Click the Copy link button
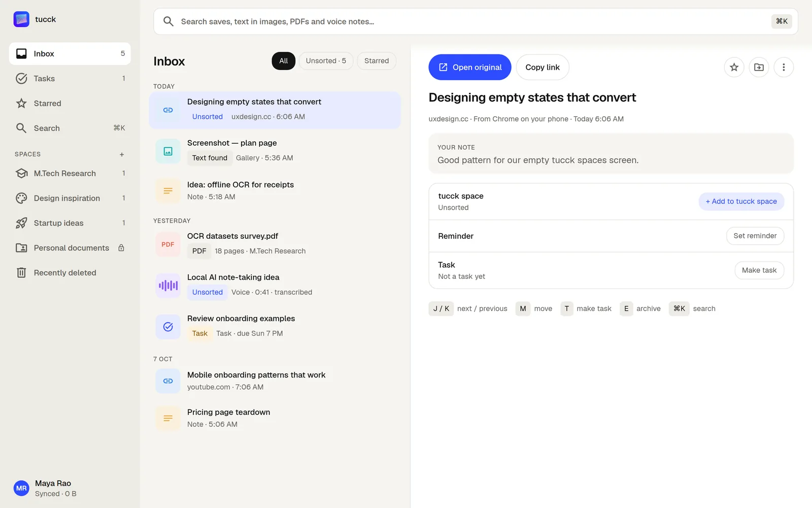The height and width of the screenshot is (508, 812). tap(543, 68)
